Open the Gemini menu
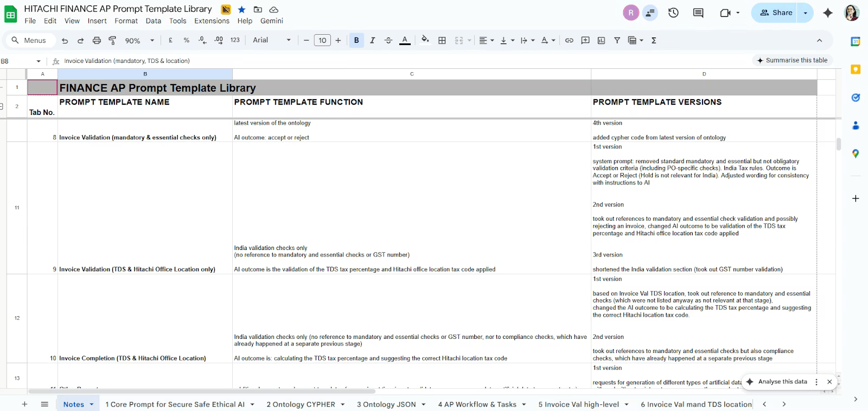The image size is (868, 411). click(272, 21)
